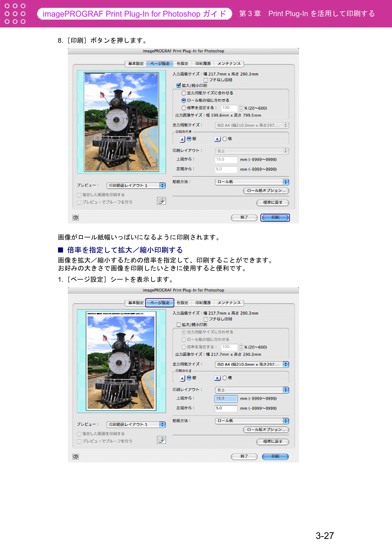Viewport: 392px width, 555px height.
Task: Select 出力用紙サイズに合わせる in upper dialog
Action: point(184,93)
